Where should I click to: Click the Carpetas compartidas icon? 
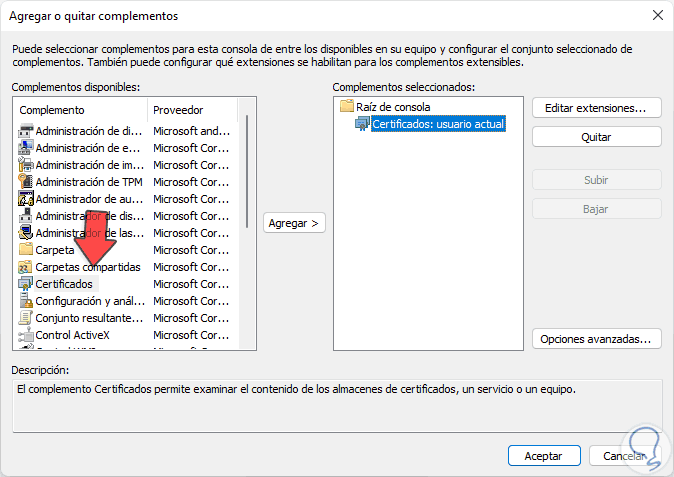[x=26, y=267]
